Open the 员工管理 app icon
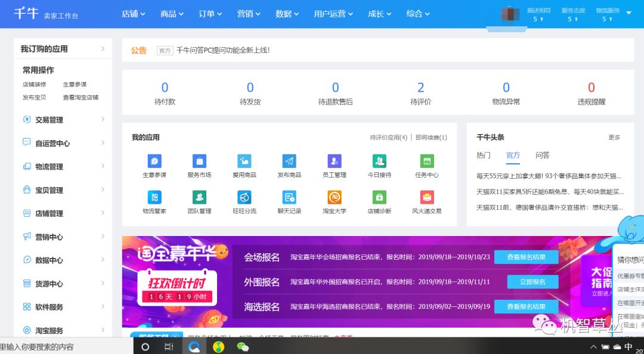 click(x=335, y=162)
